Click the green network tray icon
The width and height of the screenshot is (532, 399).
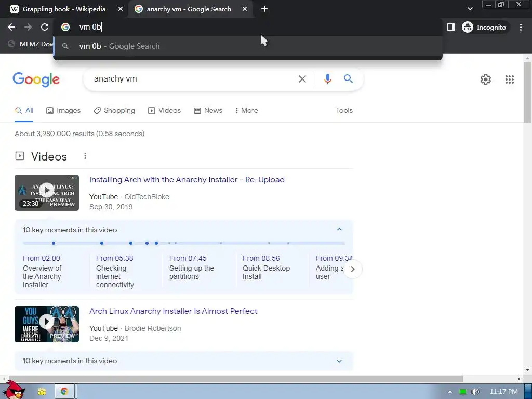pyautogui.click(x=463, y=392)
